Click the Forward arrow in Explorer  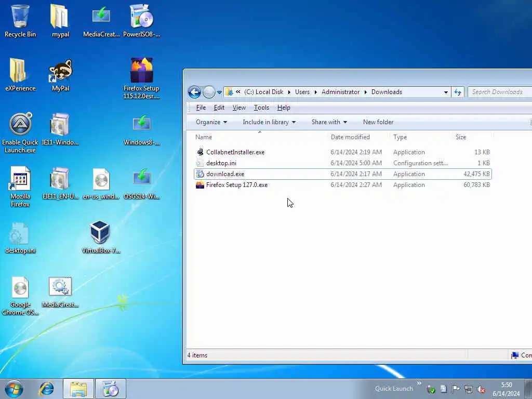[x=209, y=92]
